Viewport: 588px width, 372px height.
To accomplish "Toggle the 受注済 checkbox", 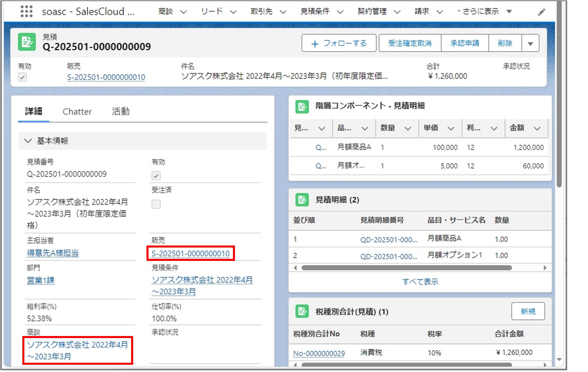I will pos(156,204).
